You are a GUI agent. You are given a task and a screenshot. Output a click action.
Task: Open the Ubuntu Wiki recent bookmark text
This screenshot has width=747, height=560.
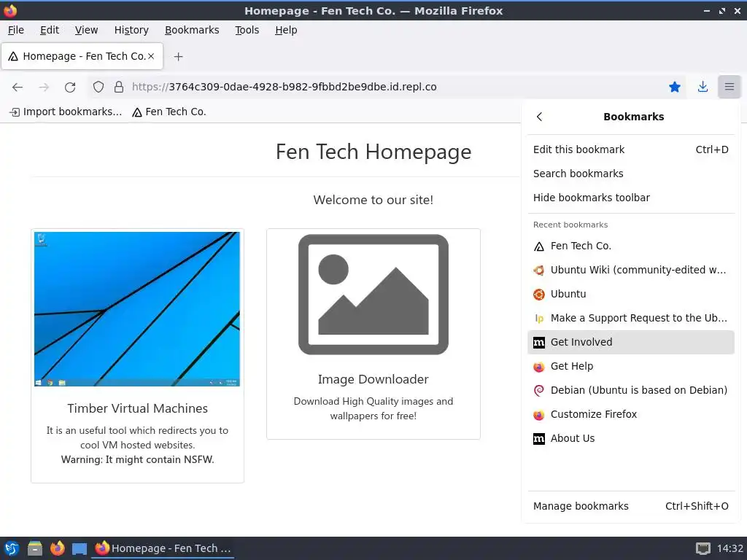coord(638,270)
